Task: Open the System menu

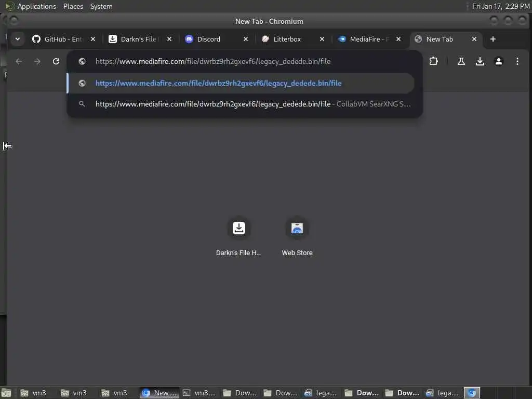Action: click(x=101, y=6)
